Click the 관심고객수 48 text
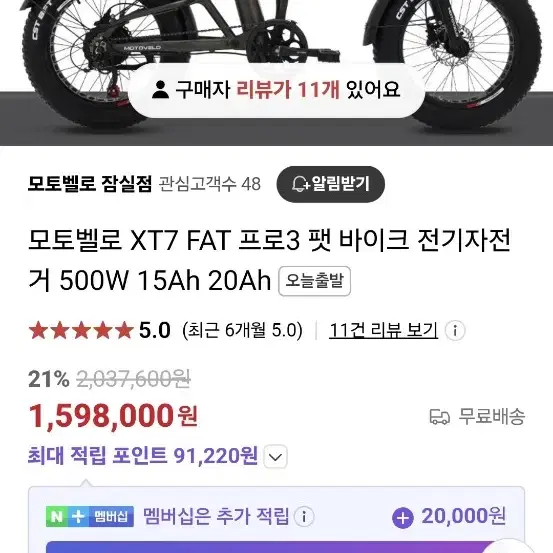The height and width of the screenshot is (553, 553). click(x=209, y=184)
